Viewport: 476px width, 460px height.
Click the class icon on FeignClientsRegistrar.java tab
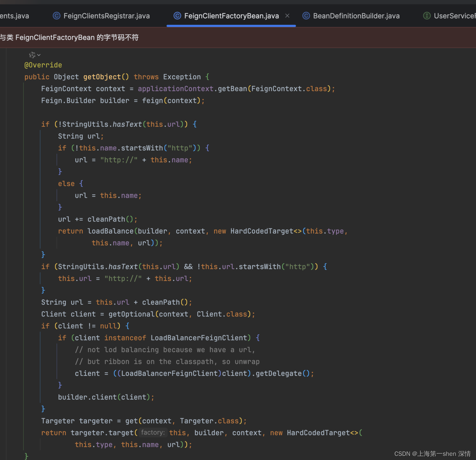56,16
